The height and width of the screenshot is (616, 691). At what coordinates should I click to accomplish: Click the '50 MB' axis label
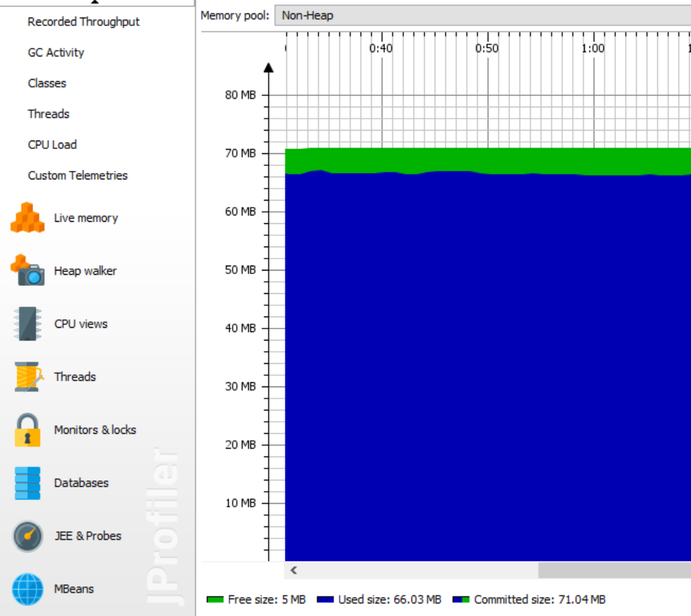click(240, 270)
